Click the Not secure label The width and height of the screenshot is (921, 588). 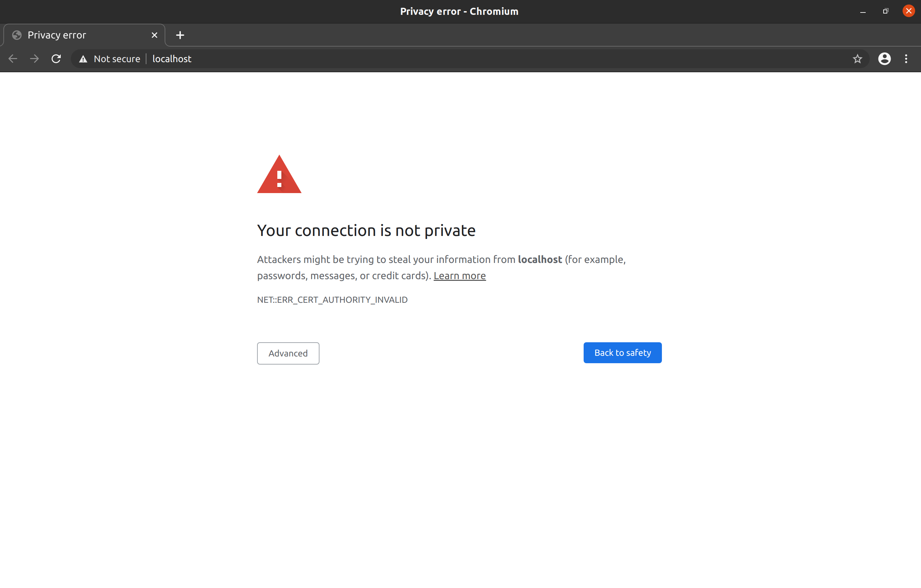117,59
